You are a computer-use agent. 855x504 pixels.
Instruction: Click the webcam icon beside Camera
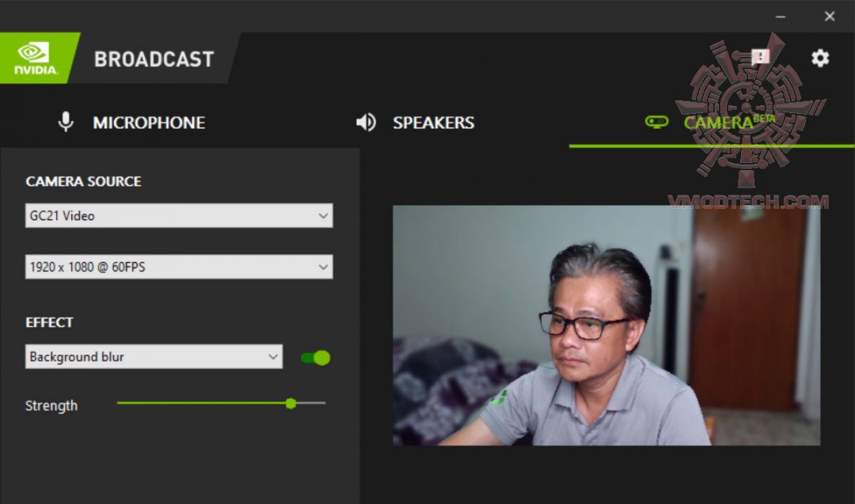pos(656,122)
